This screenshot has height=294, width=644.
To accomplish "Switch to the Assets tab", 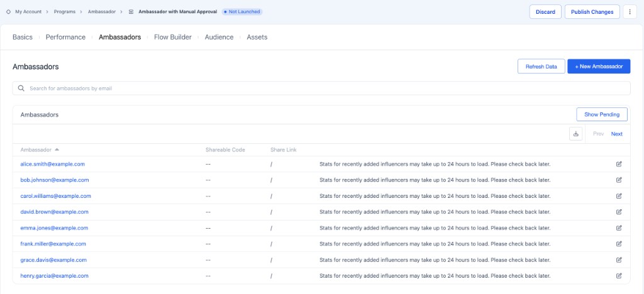I will [257, 37].
